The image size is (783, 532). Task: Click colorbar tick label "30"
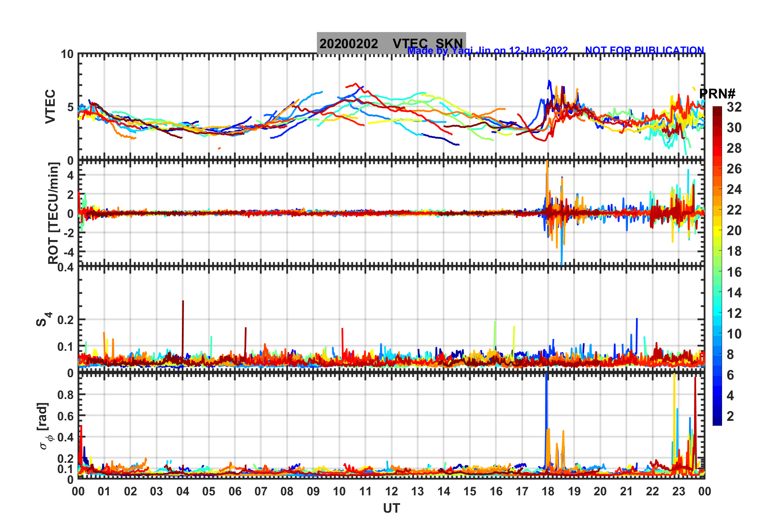tap(734, 128)
